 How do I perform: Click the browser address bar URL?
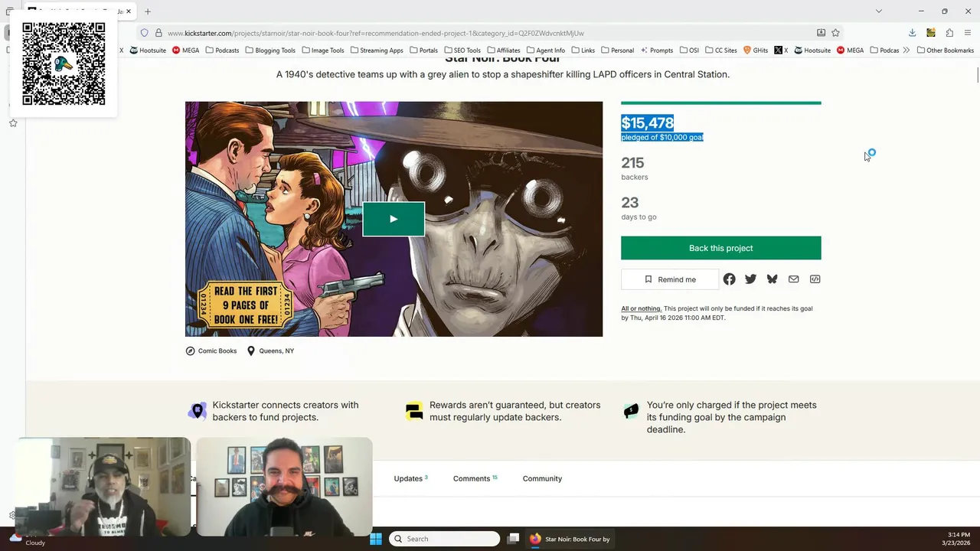pos(375,33)
